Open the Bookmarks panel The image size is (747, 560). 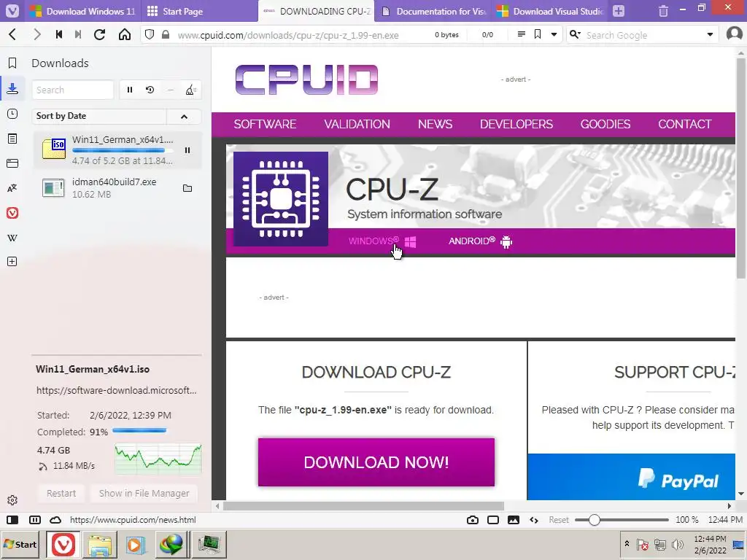pos(12,63)
